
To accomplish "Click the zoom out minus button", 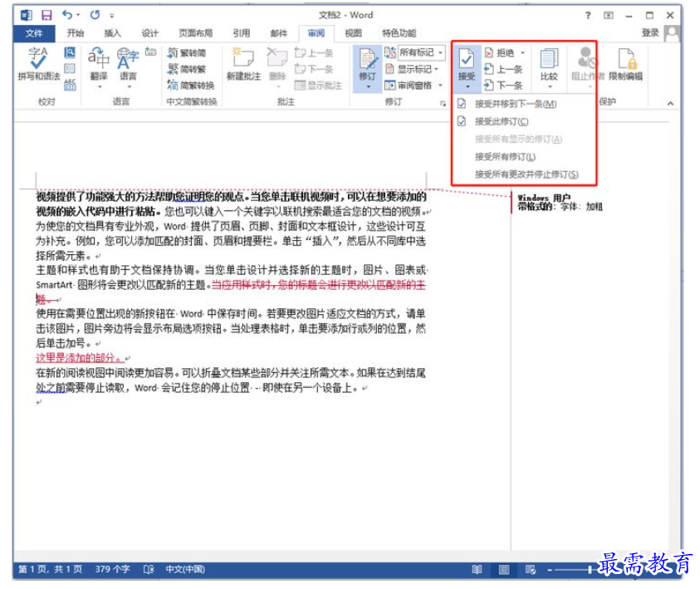I will pos(550,570).
